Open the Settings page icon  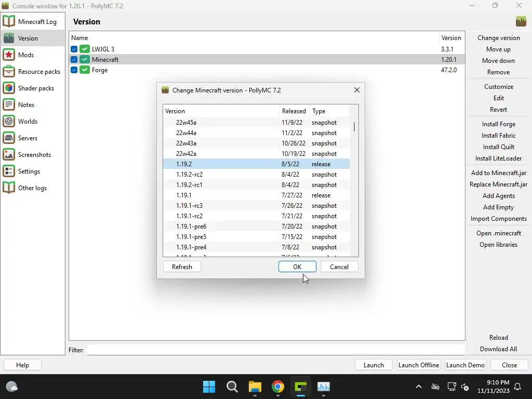(9, 171)
